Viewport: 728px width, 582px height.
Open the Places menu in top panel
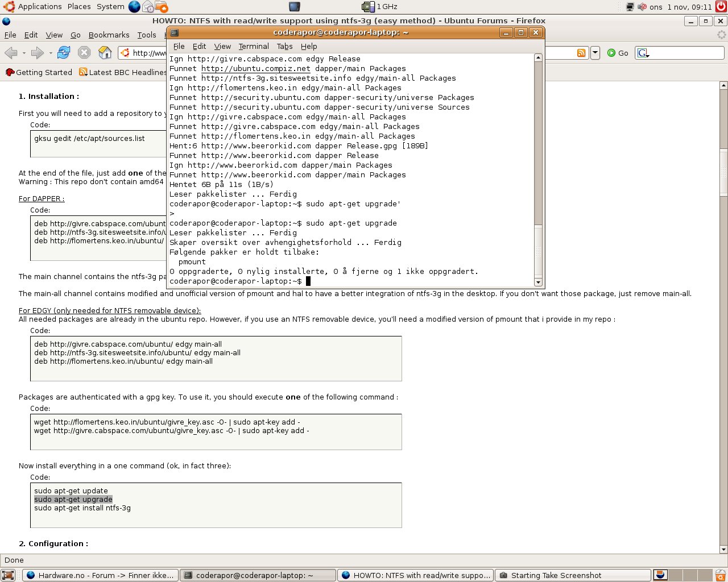click(x=79, y=7)
